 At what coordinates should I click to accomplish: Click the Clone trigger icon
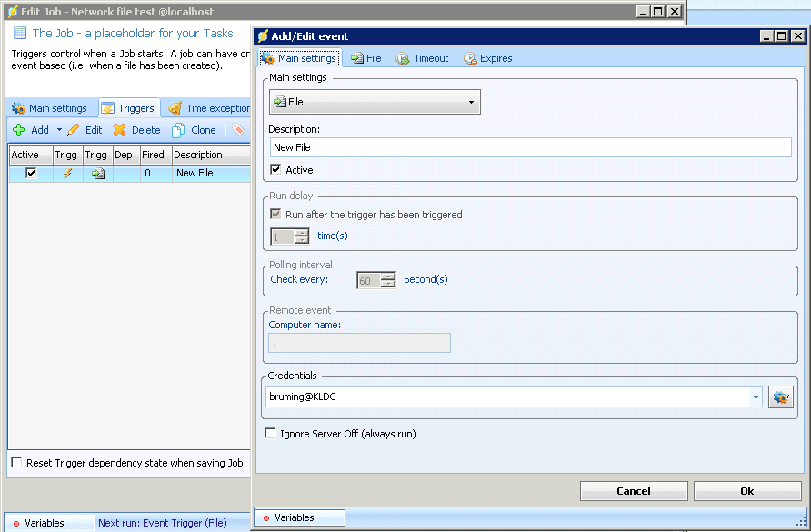(x=179, y=130)
